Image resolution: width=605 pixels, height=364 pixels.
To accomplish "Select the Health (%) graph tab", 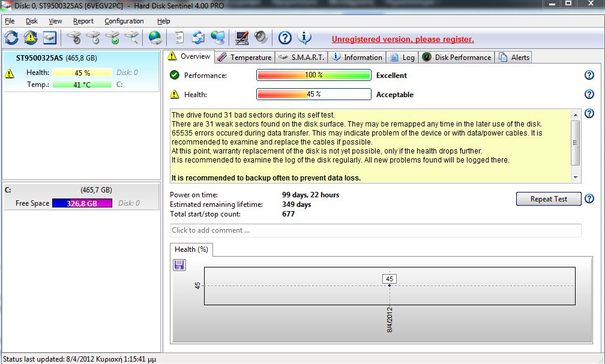I will (191, 249).
